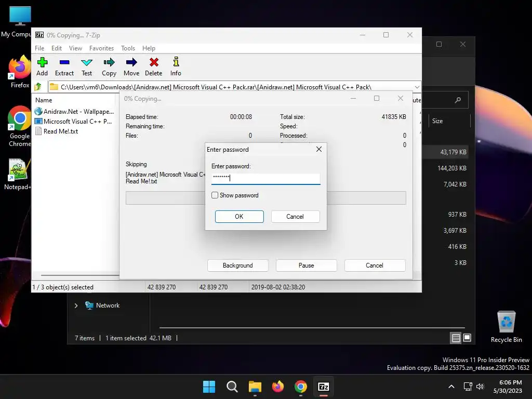Click the network icon in system tray

pyautogui.click(x=468, y=387)
